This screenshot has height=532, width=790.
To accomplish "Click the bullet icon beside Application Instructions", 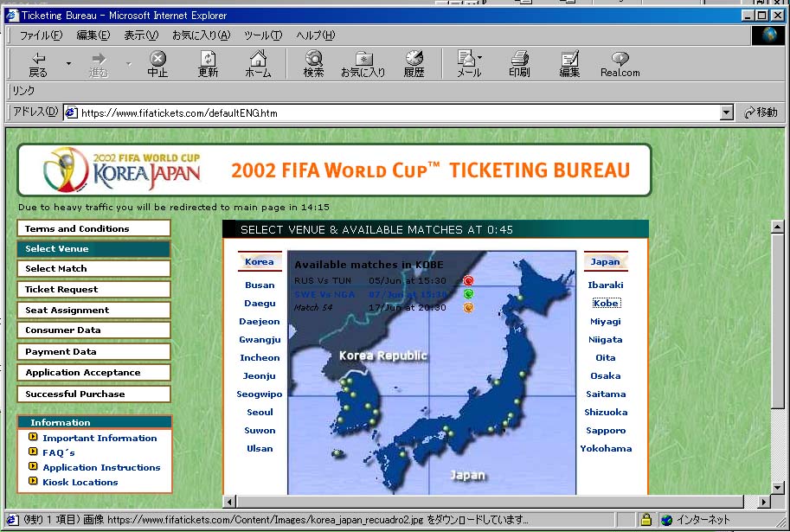I will (33, 466).
